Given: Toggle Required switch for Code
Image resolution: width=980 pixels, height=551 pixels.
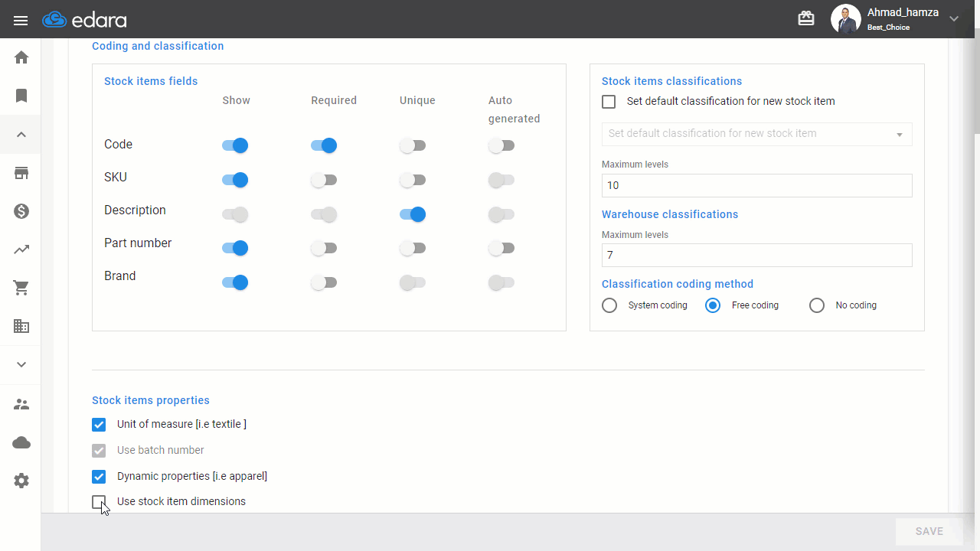Looking at the screenshot, I should pos(324,145).
